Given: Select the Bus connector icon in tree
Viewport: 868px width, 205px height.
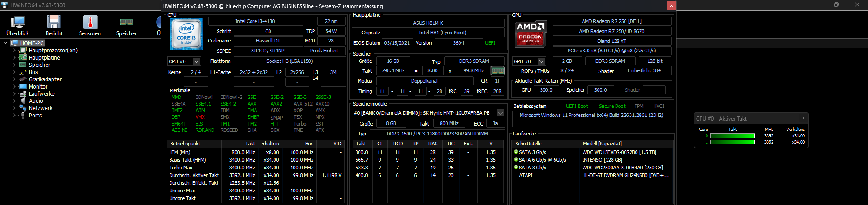Looking at the screenshot, I should (23, 72).
